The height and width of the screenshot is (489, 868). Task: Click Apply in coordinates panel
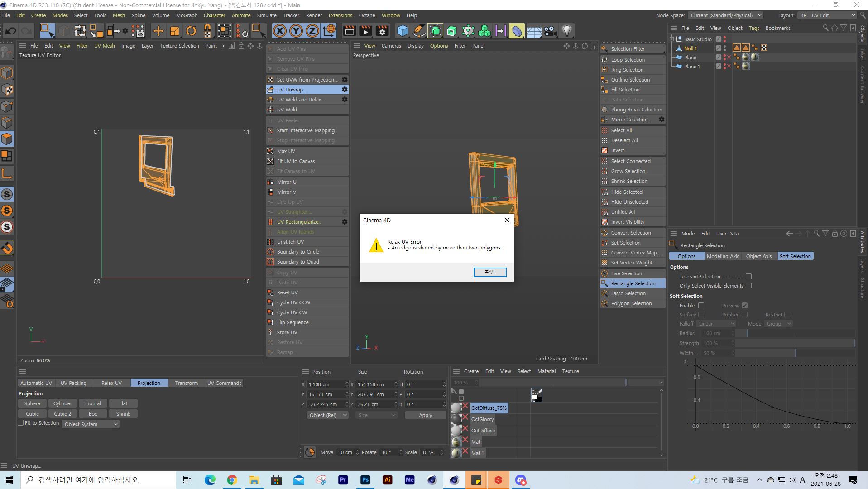point(425,415)
